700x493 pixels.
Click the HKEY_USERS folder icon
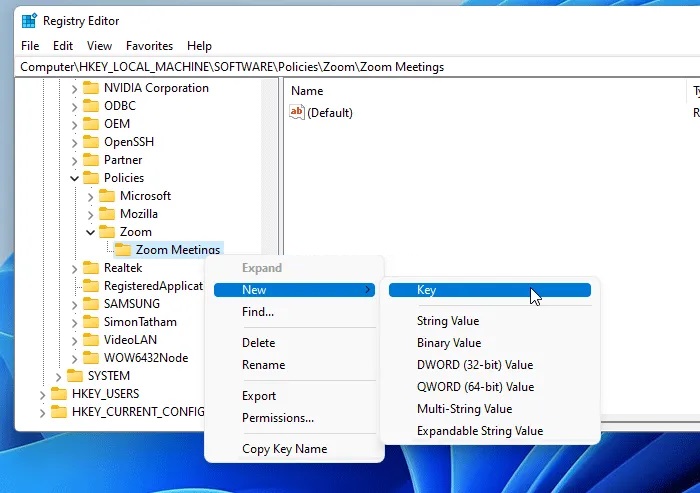click(x=58, y=394)
